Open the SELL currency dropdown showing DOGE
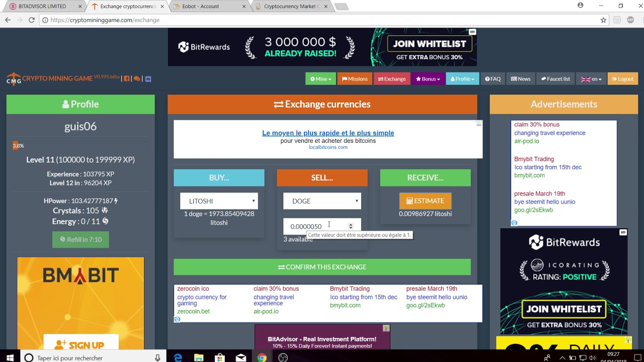 [322, 201]
